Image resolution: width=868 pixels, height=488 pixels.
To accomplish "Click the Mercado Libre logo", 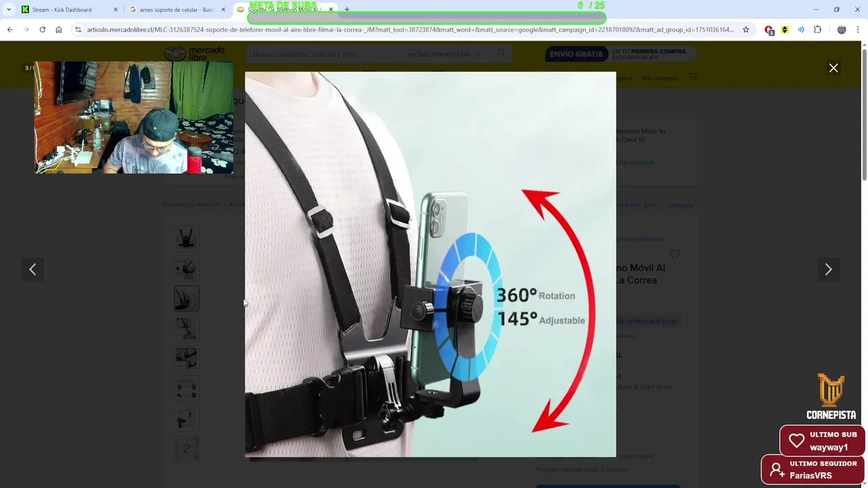I will coord(195,54).
